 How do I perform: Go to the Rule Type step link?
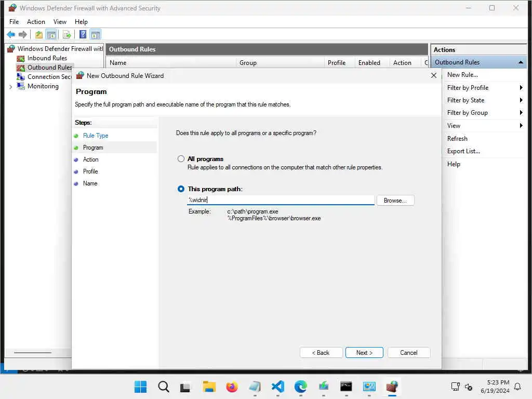pos(96,136)
